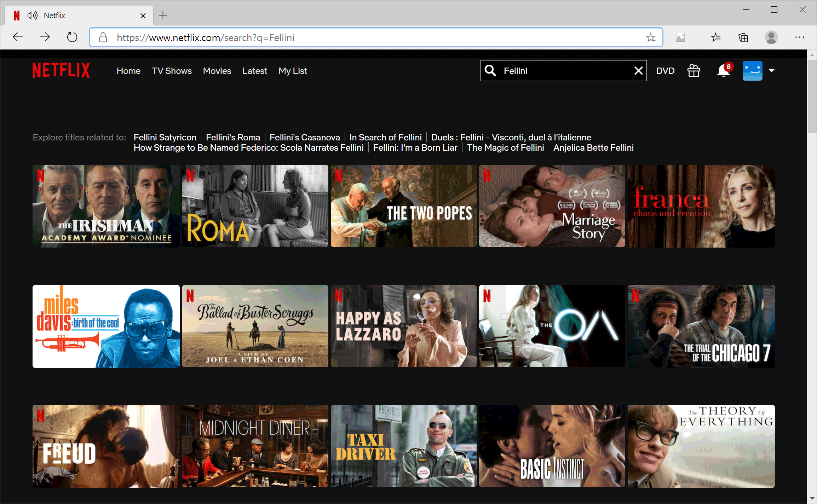The image size is (817, 504).
Task: Expand the Fellini's Casanova related title
Action: [304, 137]
